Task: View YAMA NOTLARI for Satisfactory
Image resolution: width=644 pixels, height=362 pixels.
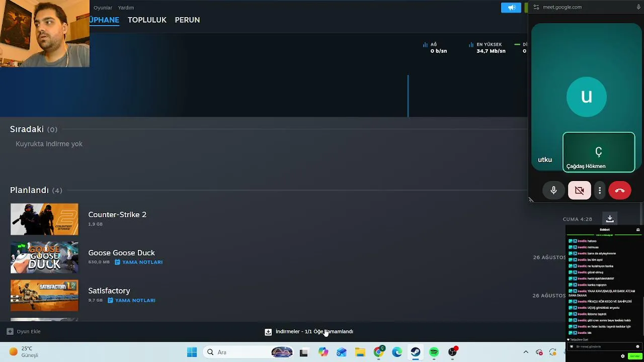Action: click(x=131, y=300)
